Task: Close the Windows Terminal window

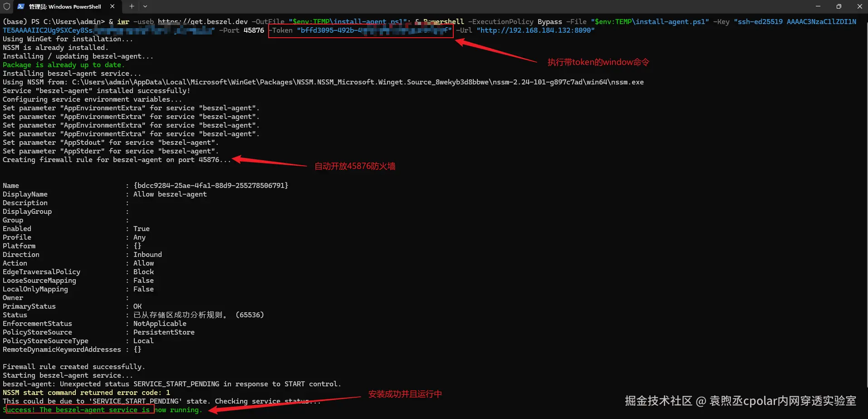Action: click(x=859, y=6)
